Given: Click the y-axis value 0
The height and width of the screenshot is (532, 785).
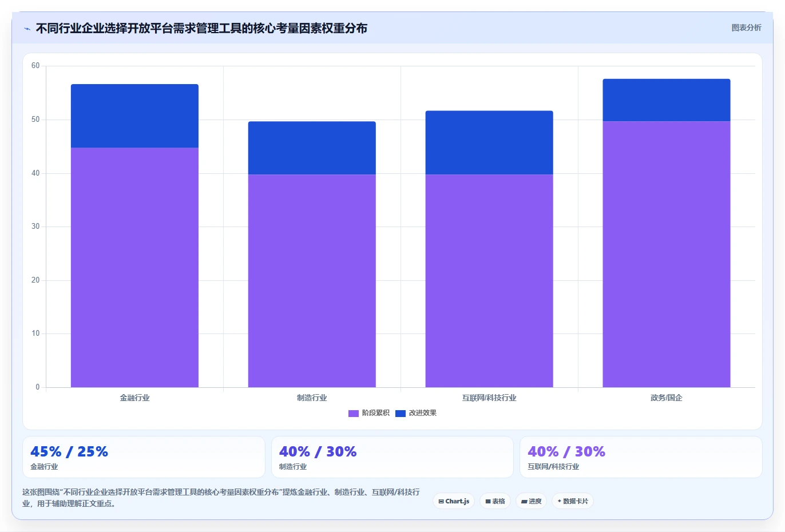Looking at the screenshot, I should pyautogui.click(x=38, y=387).
